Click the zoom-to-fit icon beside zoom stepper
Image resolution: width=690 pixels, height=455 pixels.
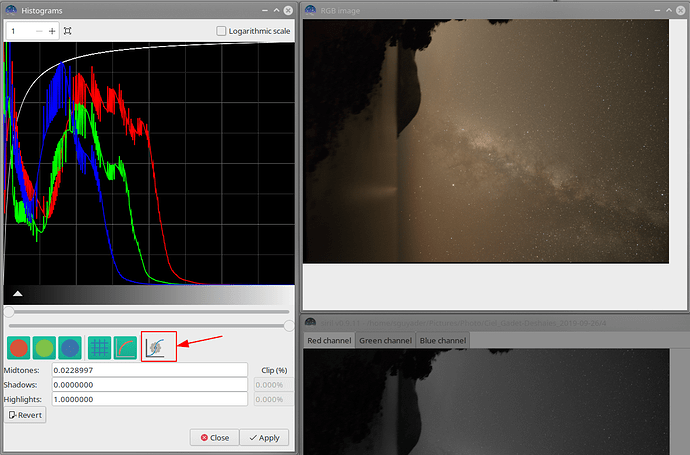tap(68, 31)
